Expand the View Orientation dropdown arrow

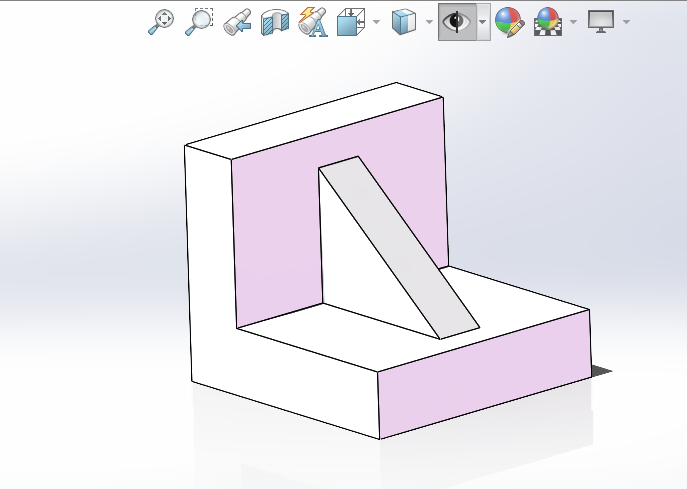pyautogui.click(x=376, y=21)
